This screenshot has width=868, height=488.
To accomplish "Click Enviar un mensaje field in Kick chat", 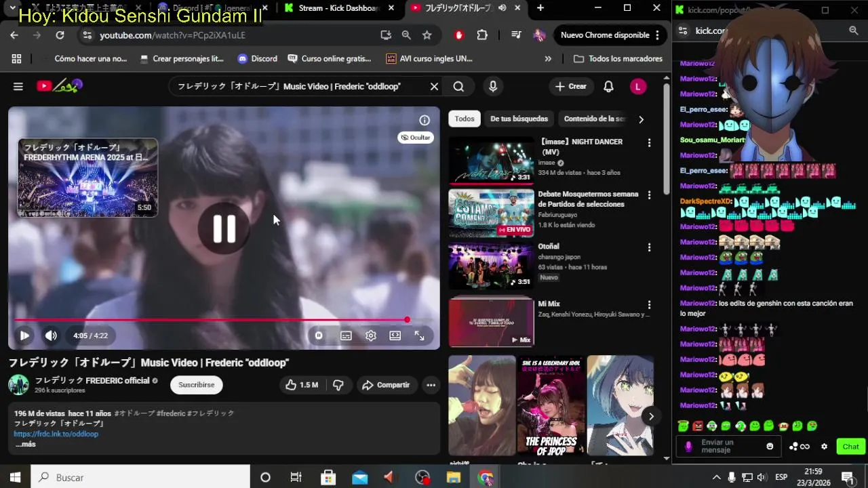I will (x=729, y=447).
